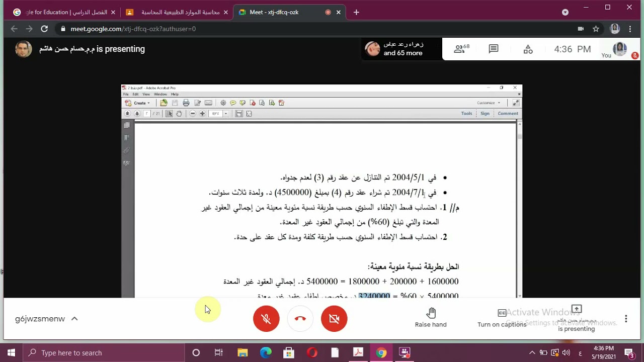This screenshot has width=644, height=362.
Task: Close the Meet - xtj-dfcq-ozk tab
Action: click(x=340, y=12)
